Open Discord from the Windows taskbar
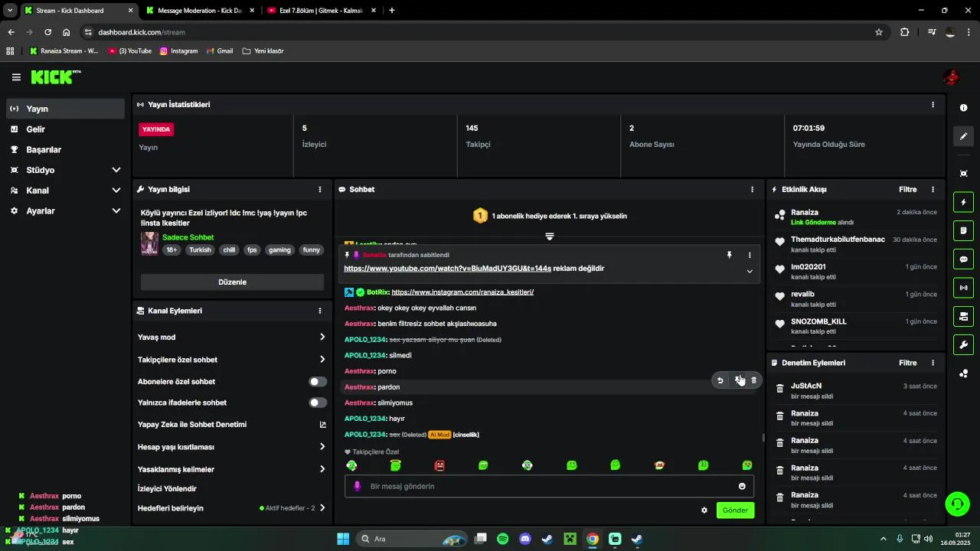 [x=525, y=539]
